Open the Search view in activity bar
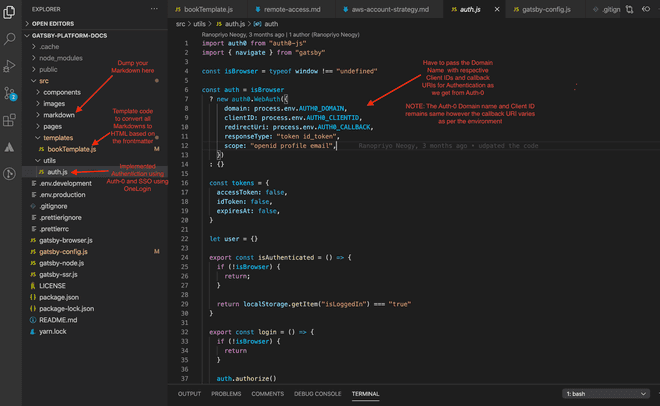660x406 pixels. coord(9,39)
